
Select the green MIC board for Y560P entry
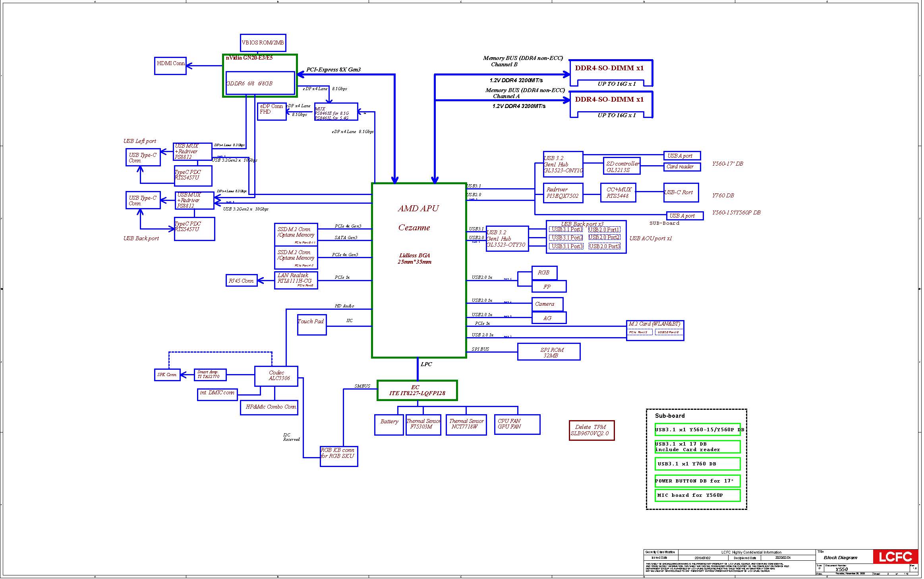[x=698, y=495]
